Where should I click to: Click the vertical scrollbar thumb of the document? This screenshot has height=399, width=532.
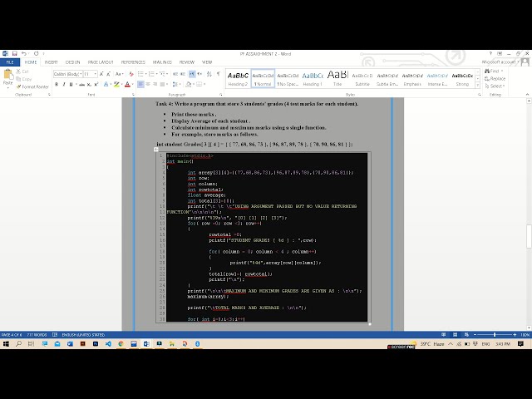click(529, 236)
